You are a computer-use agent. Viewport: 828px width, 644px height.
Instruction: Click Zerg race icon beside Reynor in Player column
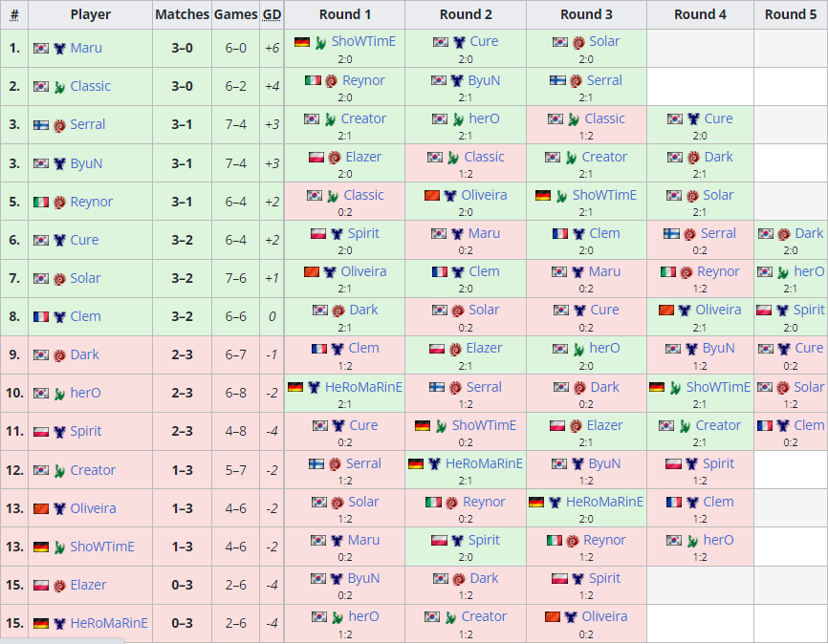click(59, 202)
